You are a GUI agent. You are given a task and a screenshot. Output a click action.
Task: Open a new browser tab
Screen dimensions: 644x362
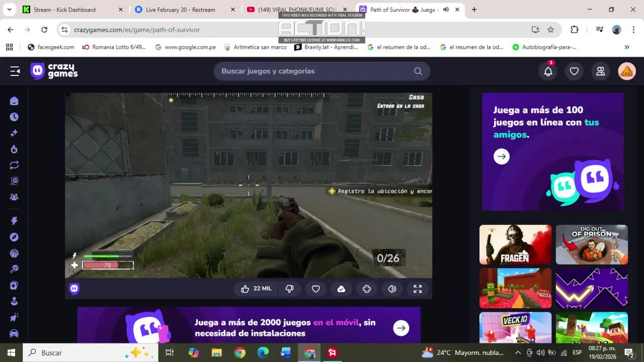(474, 10)
